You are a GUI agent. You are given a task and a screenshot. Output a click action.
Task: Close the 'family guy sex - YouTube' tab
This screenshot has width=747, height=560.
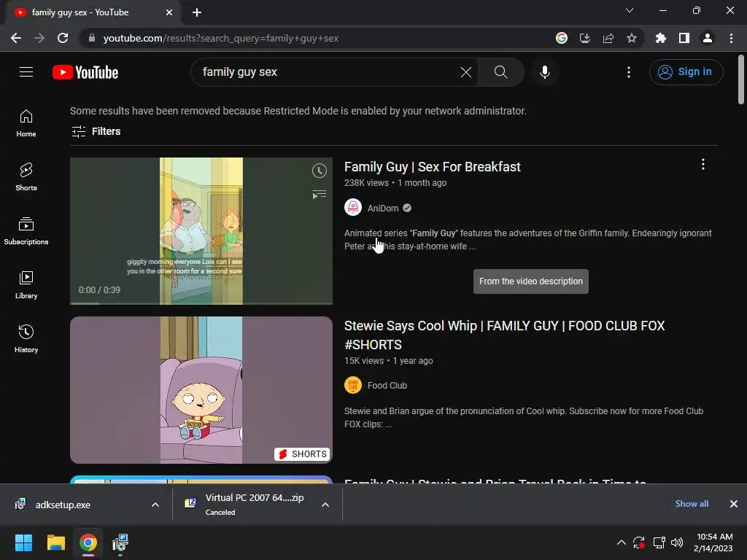click(x=169, y=12)
